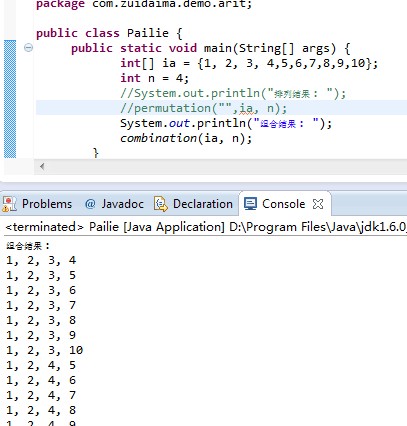The image size is (407, 426).
Task: Click console output row '1, 2, 3, 7'
Action: [41, 305]
